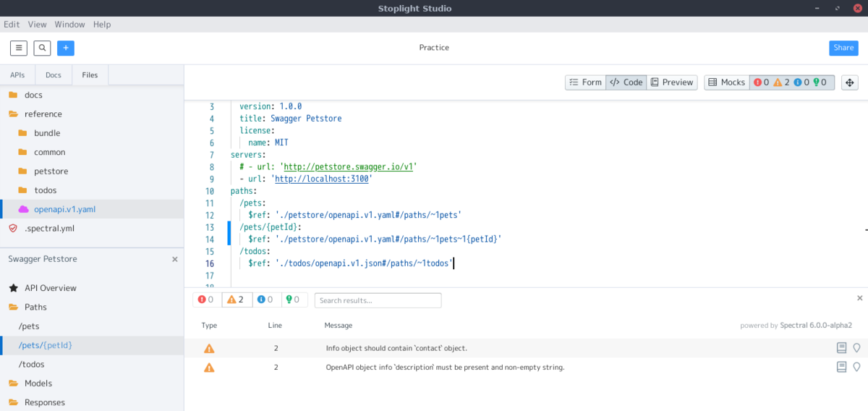Click lightbulb icon for description warning
This screenshot has height=411, width=868.
(857, 367)
